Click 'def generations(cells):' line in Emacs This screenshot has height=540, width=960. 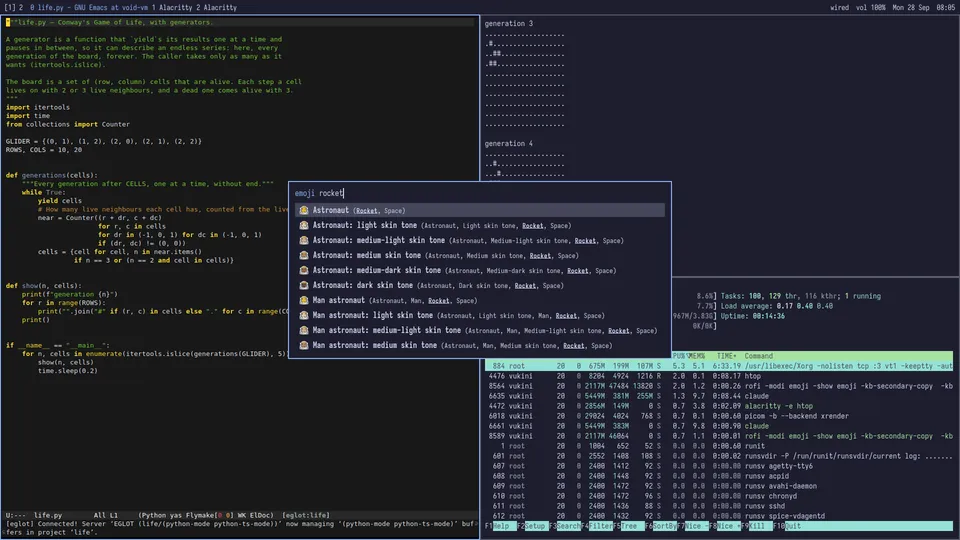pyautogui.click(x=51, y=175)
